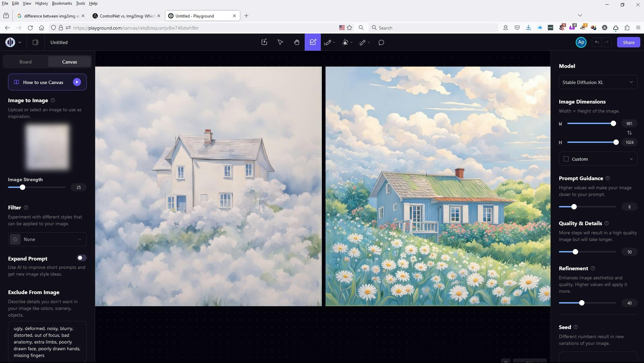Viewport: 644px width, 363px height.
Task: Open the Firefox hamburger application menu
Action: tap(638, 28)
